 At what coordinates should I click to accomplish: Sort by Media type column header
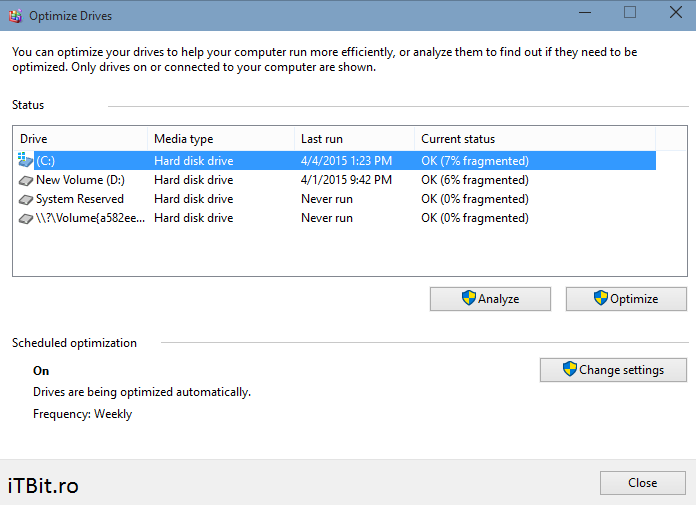220,139
